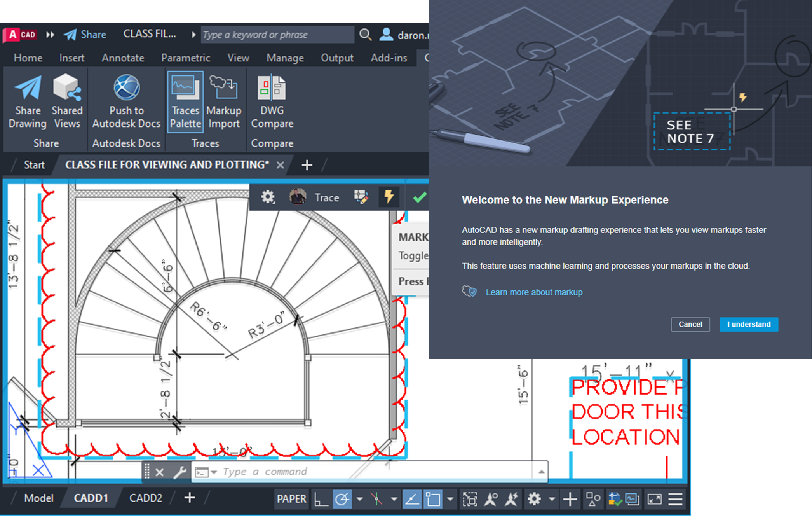Click the arrow beside CLASS FIL... title
Screen dimensions: 812x519
click(x=193, y=35)
